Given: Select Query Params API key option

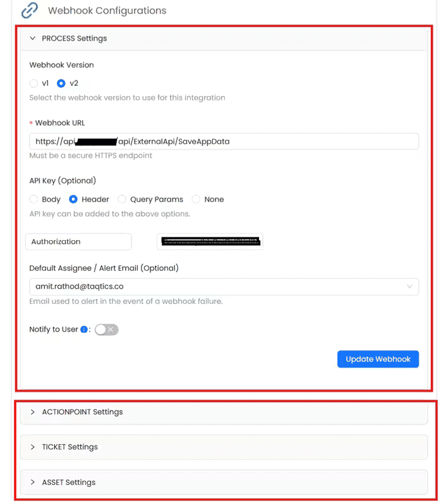Looking at the screenshot, I should tap(122, 200).
